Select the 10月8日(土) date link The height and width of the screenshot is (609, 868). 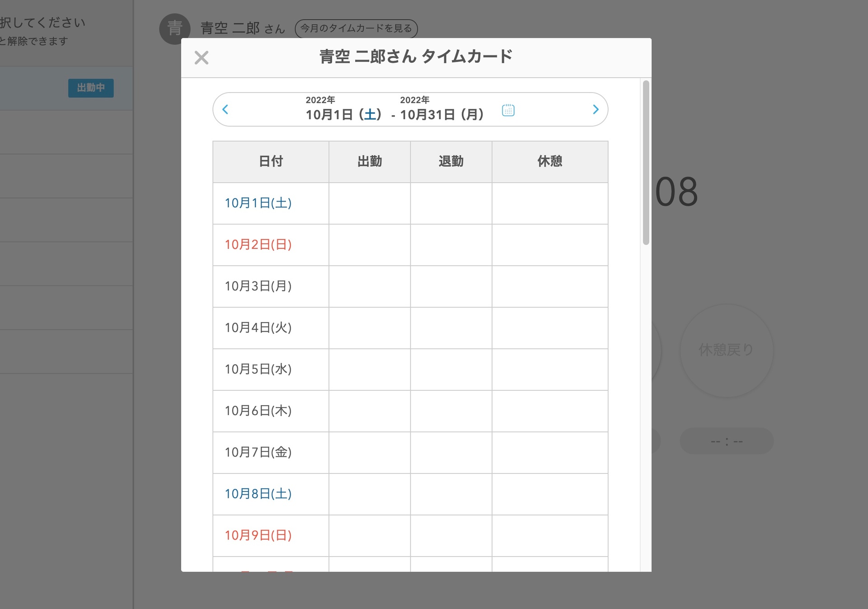click(x=258, y=494)
